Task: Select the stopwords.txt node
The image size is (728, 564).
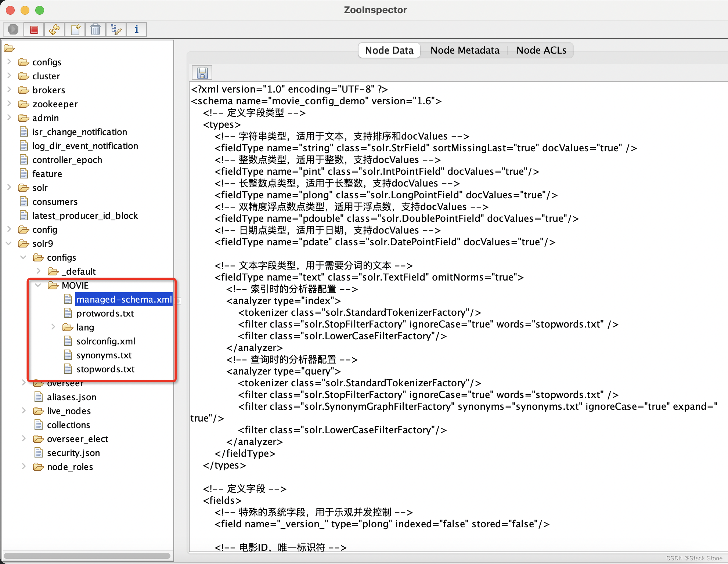Action: (105, 369)
